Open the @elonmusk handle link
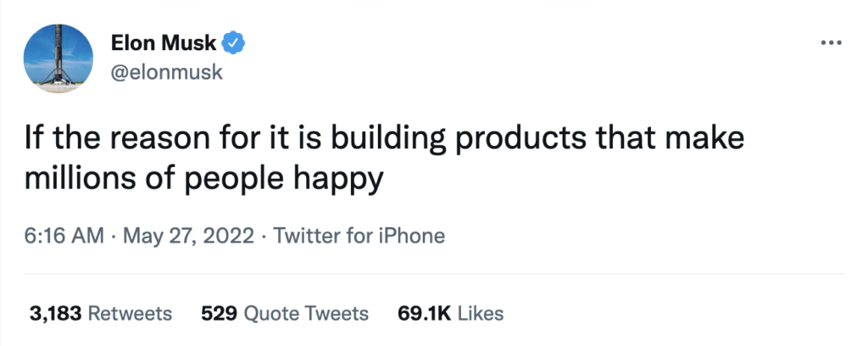This screenshot has height=346, width=868. pyautogui.click(x=166, y=72)
